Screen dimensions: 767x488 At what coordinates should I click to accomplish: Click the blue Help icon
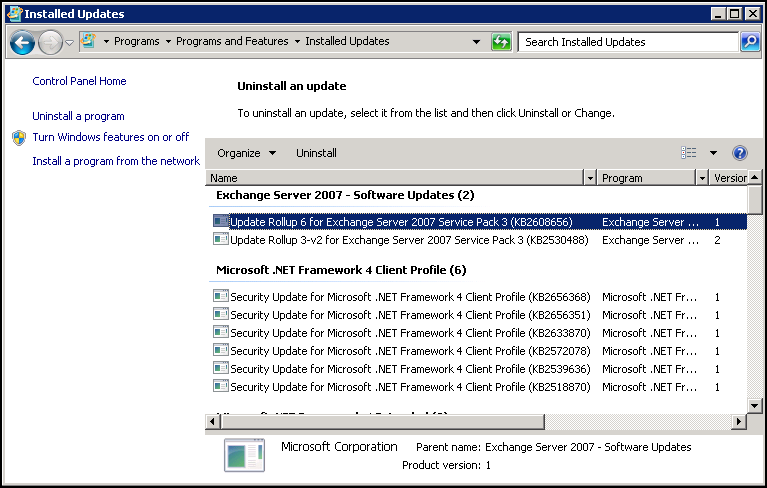(x=740, y=153)
